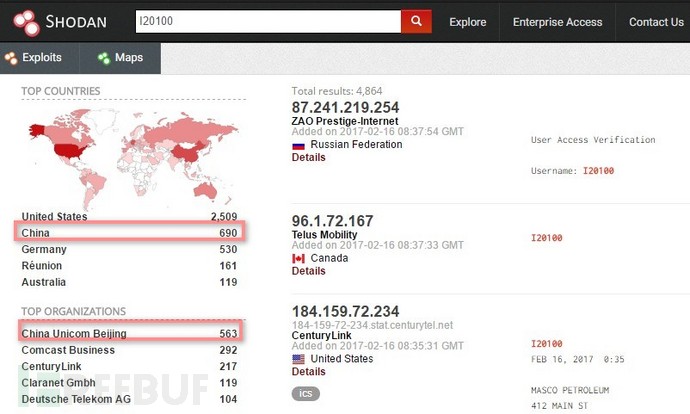The height and width of the screenshot is (414, 690).
Task: Select the Maps tab label
Action: (x=129, y=58)
